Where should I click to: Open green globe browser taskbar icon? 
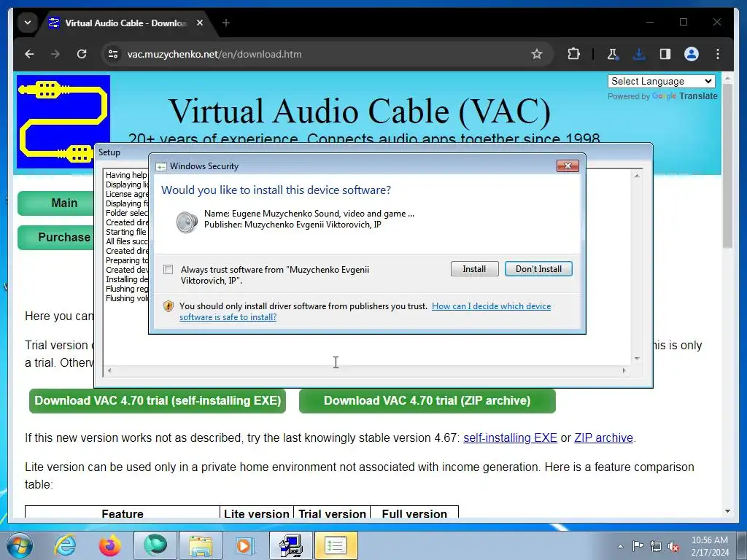(x=155, y=545)
